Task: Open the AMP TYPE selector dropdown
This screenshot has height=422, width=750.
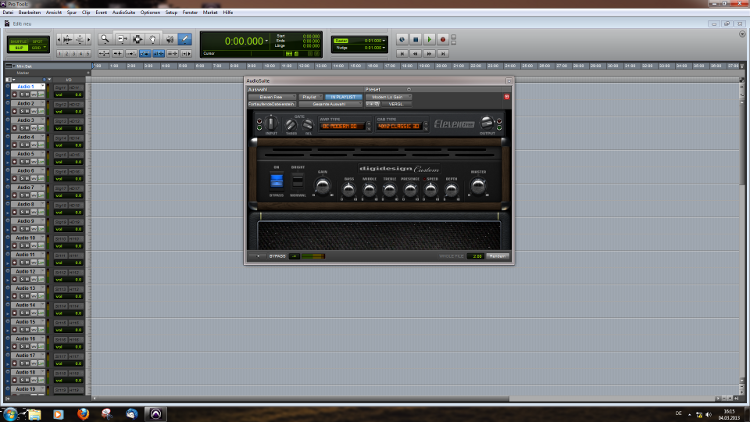Action: point(344,127)
